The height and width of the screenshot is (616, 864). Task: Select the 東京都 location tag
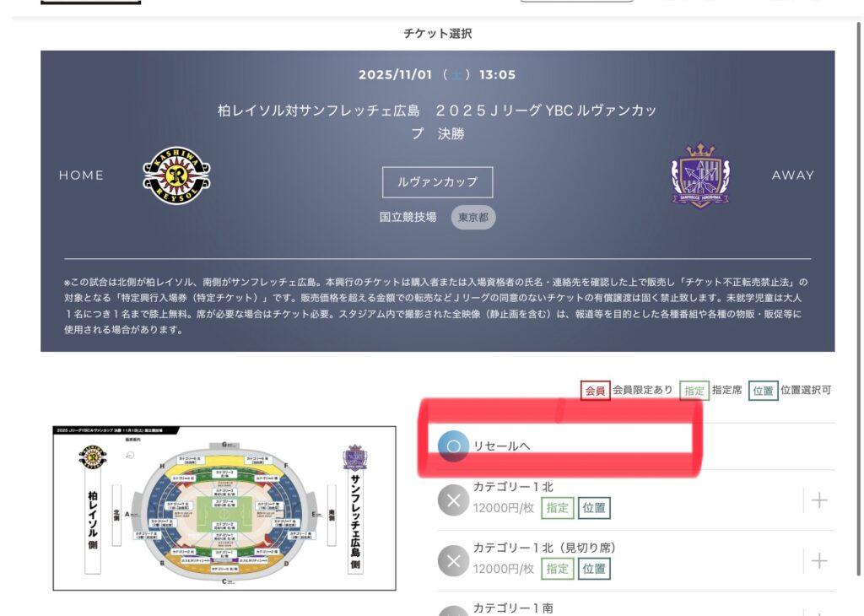473,217
